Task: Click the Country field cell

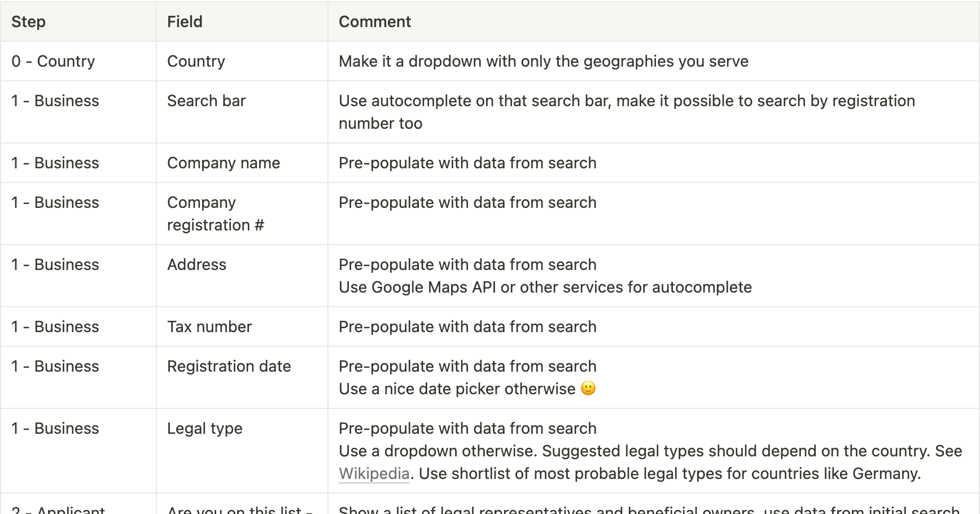Action: click(x=242, y=61)
